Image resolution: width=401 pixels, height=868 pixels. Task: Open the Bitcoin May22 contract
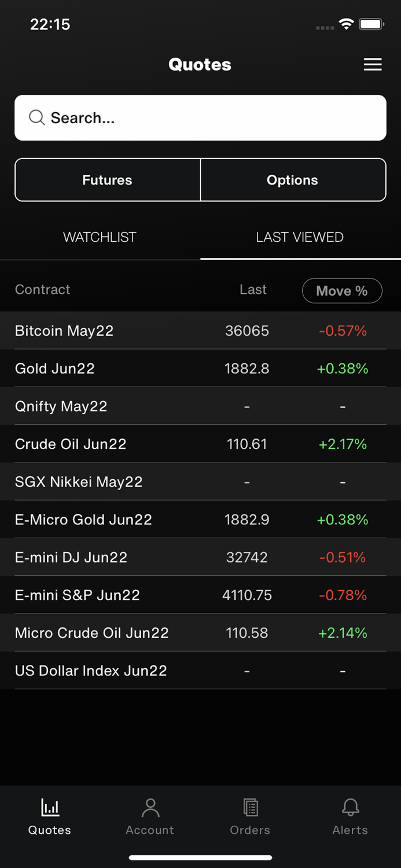(64, 330)
